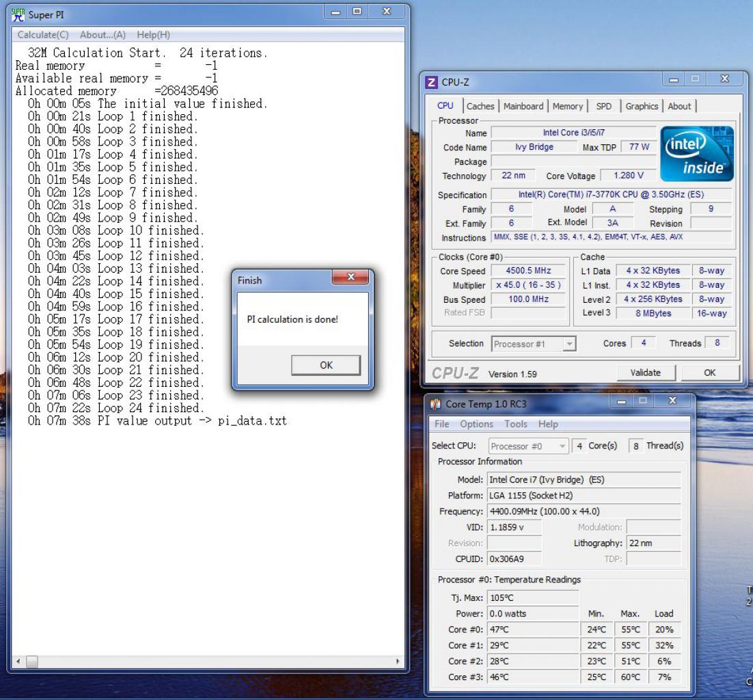This screenshot has width=753, height=700.
Task: Switch to the Graphics tab in CPU-Z
Action: tap(642, 106)
